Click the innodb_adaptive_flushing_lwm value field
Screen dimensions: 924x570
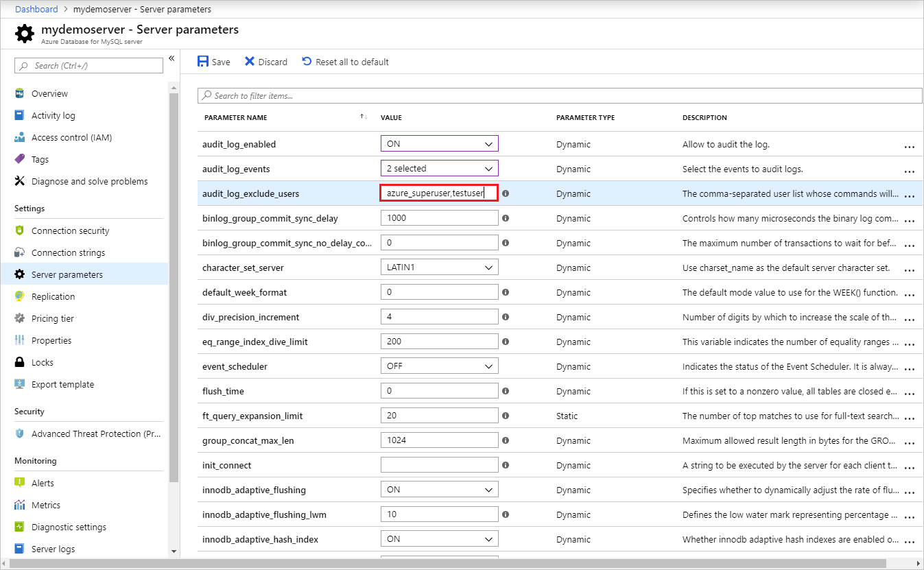point(440,514)
